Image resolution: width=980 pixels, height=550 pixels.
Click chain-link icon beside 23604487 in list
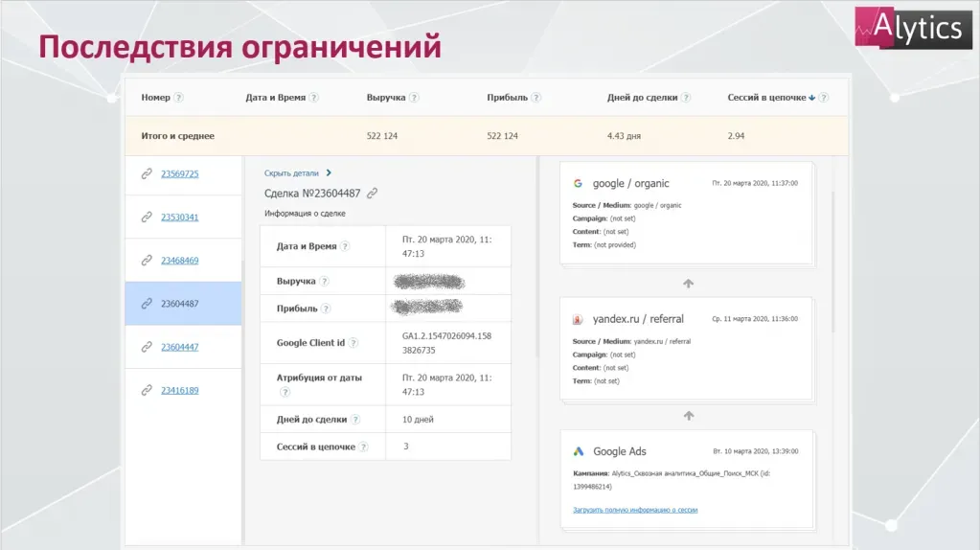tap(147, 303)
